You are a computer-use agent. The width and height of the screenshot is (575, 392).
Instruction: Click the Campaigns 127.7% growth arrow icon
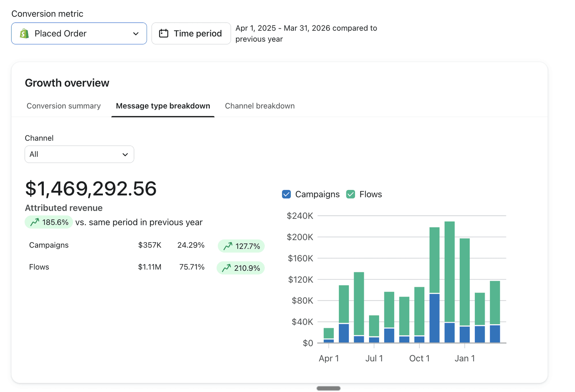tap(228, 246)
